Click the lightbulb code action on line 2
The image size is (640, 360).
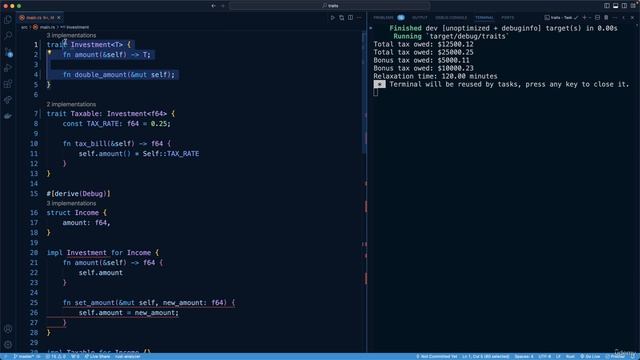[x=49, y=52]
